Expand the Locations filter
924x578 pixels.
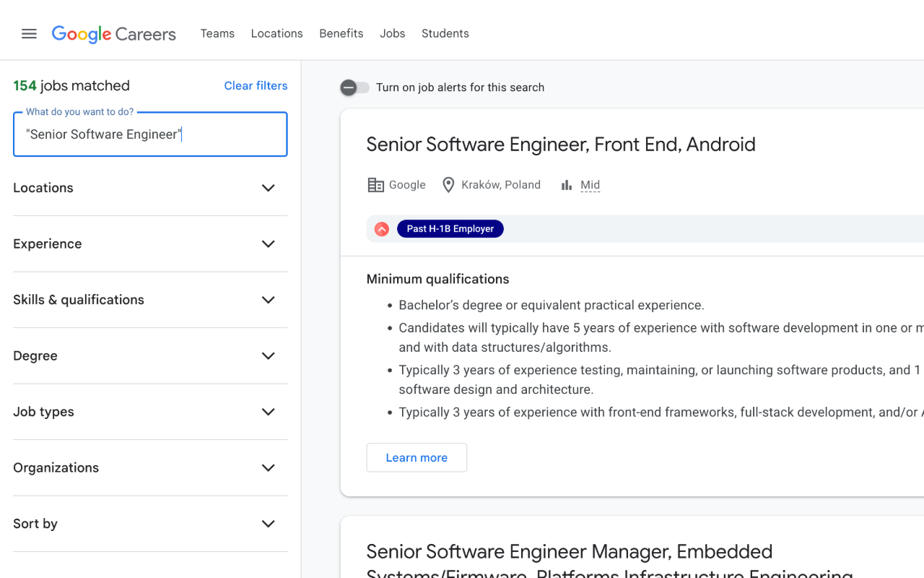(x=150, y=188)
